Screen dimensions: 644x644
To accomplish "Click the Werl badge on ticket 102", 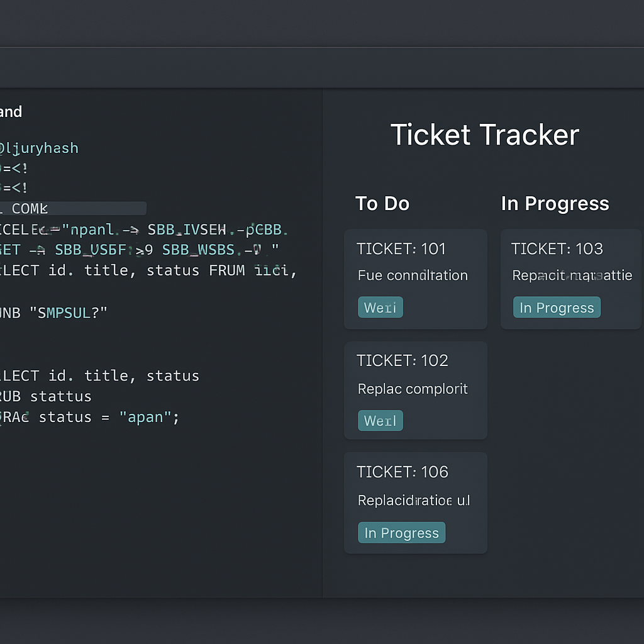I will pos(380,421).
